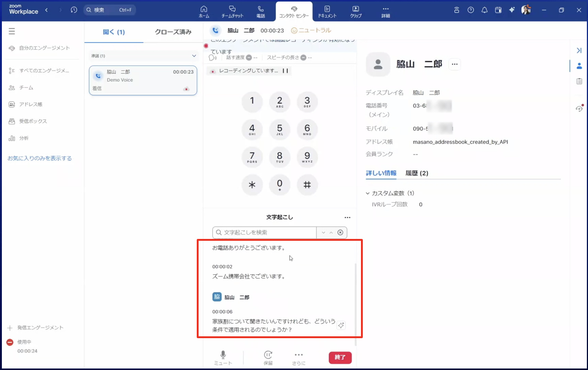Open 自分のエンゲージメント in sidebar
This screenshot has width=588, height=370.
click(x=39, y=48)
